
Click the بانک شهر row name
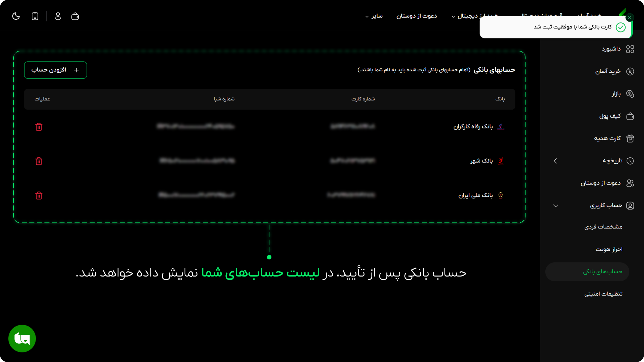(481, 161)
